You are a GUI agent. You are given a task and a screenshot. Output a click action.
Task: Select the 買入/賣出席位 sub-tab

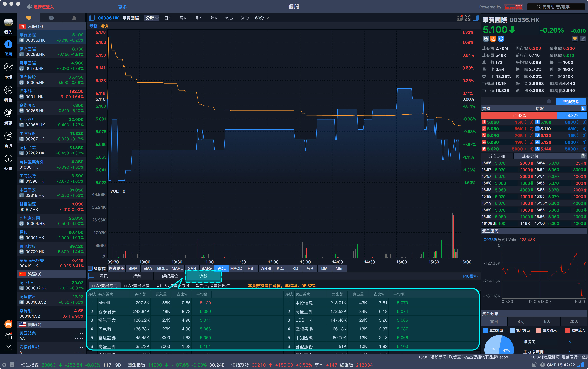136,286
